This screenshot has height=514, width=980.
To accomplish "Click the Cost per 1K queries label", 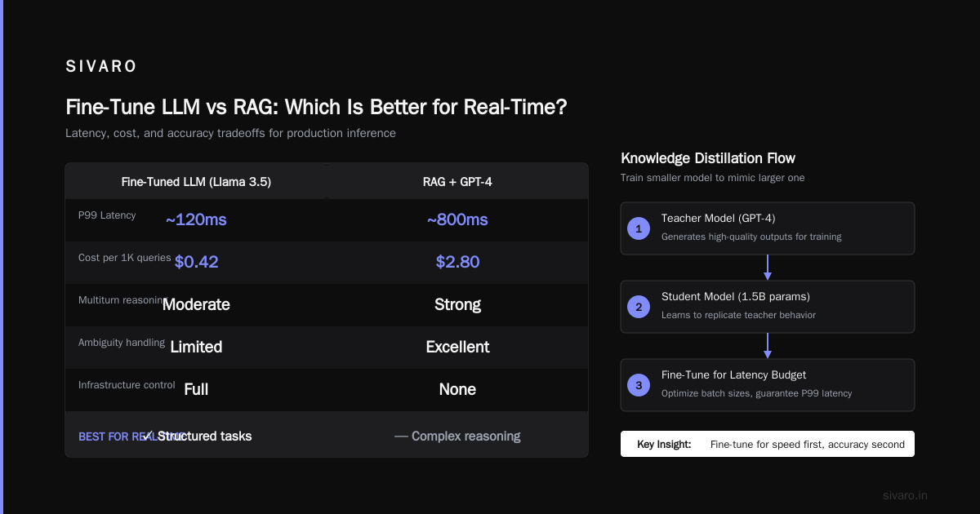I will (x=125, y=258).
